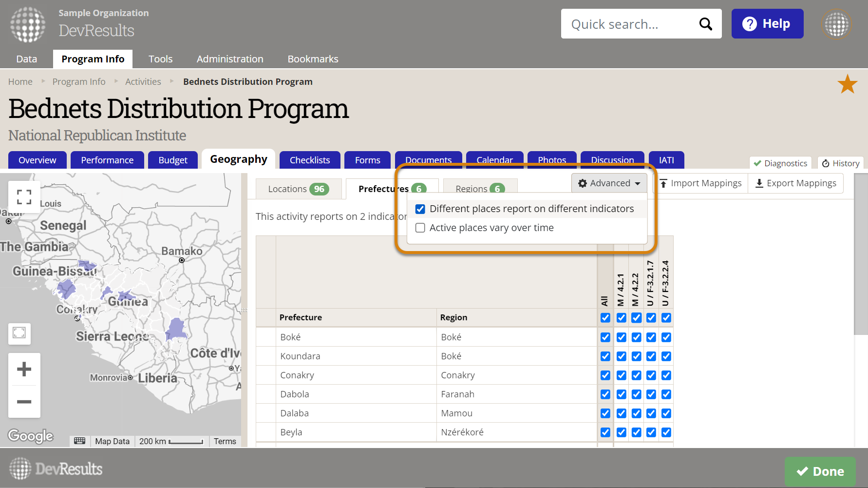This screenshot has width=868, height=488.
Task: Switch to the IATI tab
Action: [x=666, y=160]
